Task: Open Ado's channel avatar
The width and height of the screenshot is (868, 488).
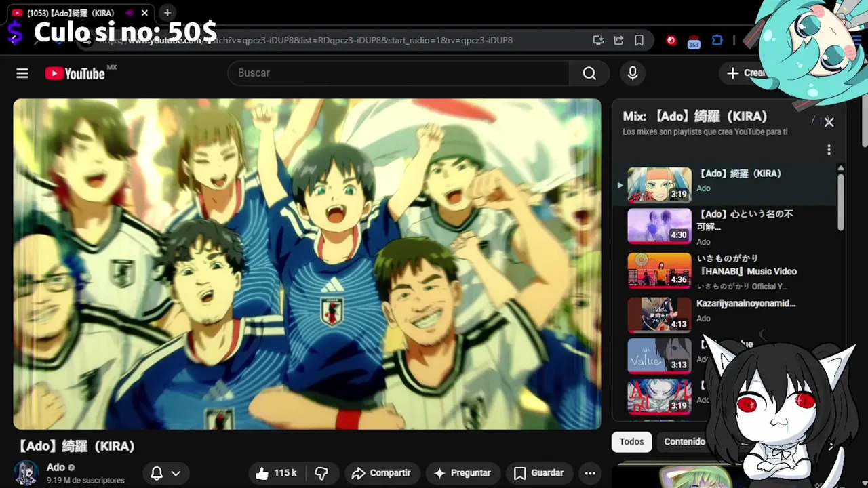Action: (x=26, y=473)
